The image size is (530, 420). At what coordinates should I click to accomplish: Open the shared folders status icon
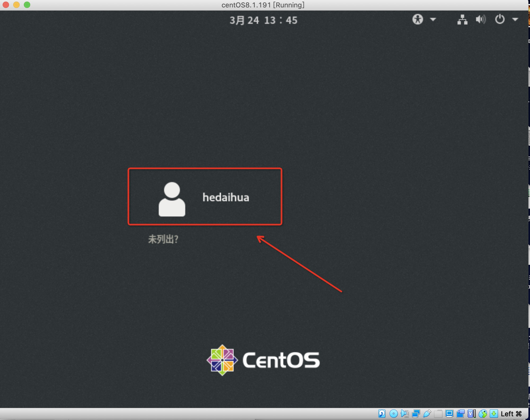pyautogui.click(x=438, y=413)
